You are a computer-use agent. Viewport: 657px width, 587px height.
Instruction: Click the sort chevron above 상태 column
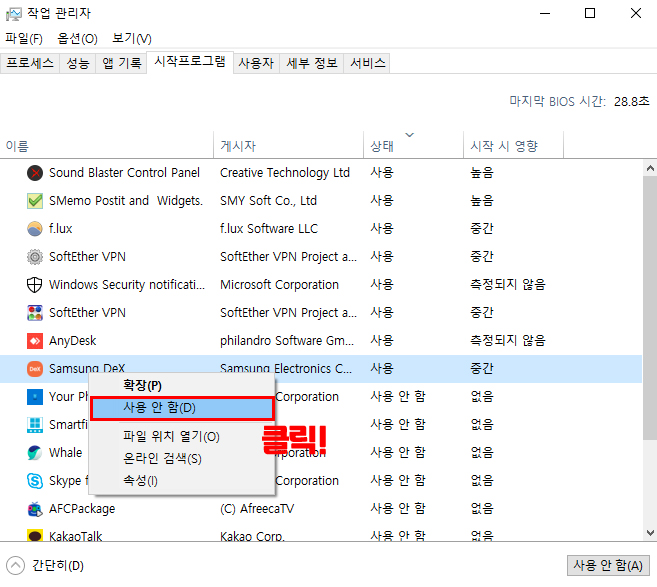pos(409,135)
